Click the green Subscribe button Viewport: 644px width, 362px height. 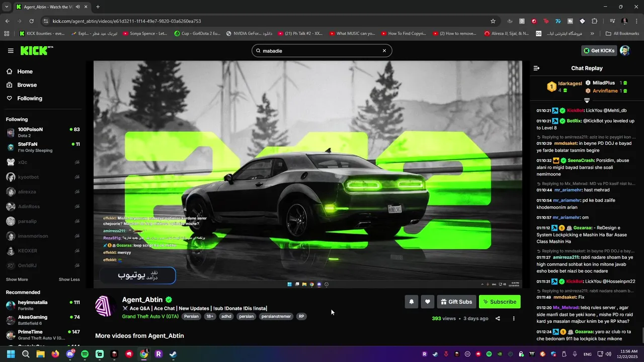(x=500, y=302)
